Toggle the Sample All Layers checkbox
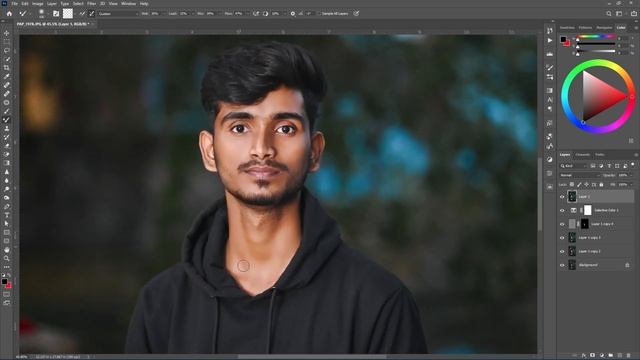Screen dimensions: 640x360 [319, 13]
